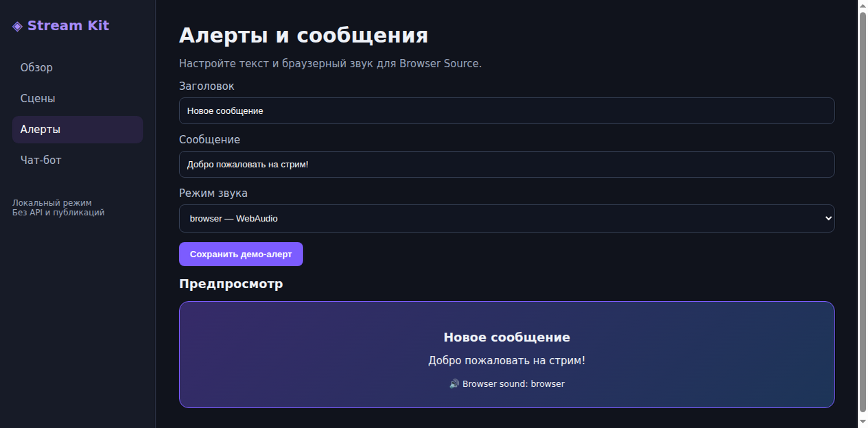Focus the Заголовок input field
The image size is (868, 428).
click(506, 110)
